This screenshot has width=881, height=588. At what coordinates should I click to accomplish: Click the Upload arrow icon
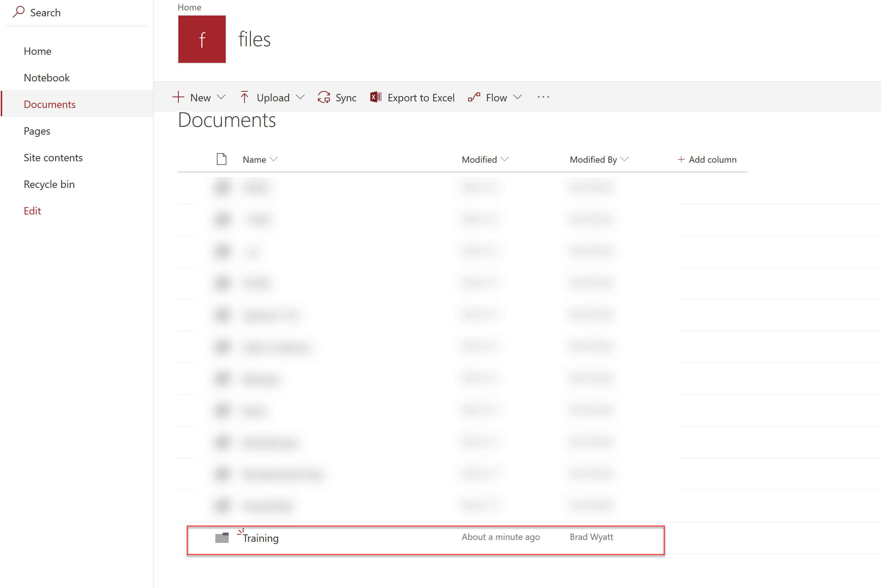[x=244, y=97]
